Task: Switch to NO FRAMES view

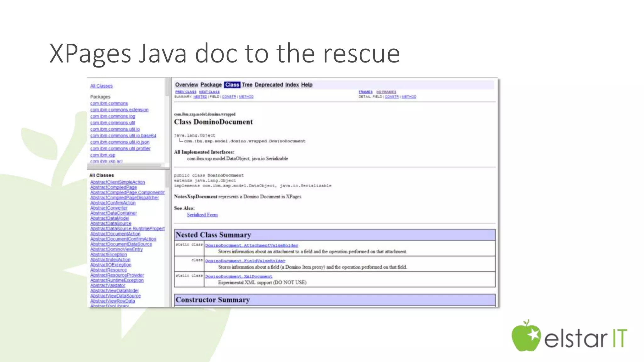Action: (386, 92)
